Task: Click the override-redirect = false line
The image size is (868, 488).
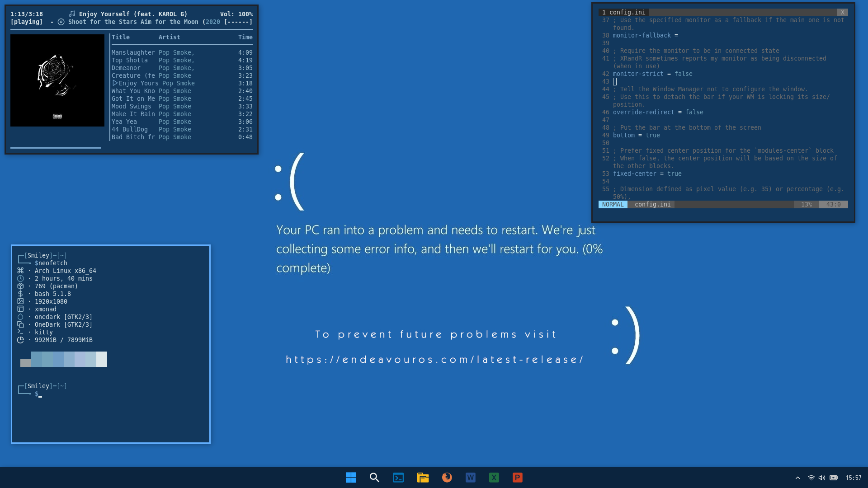Action: (x=658, y=113)
